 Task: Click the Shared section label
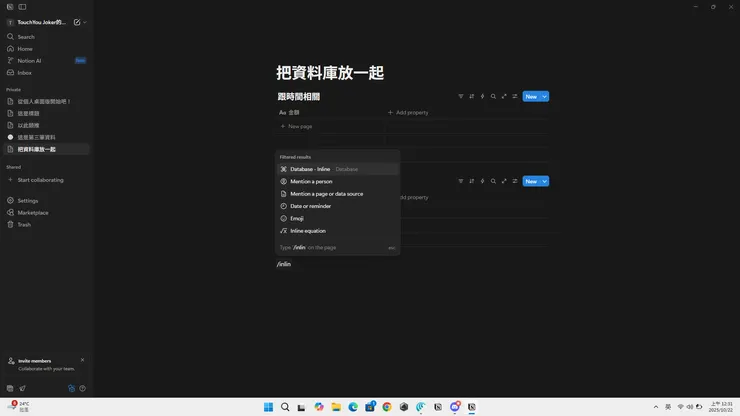13,167
